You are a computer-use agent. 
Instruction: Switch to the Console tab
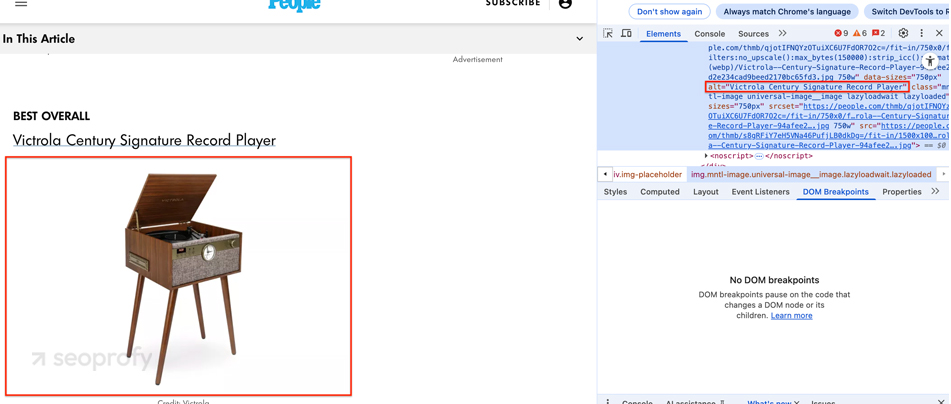[710, 34]
